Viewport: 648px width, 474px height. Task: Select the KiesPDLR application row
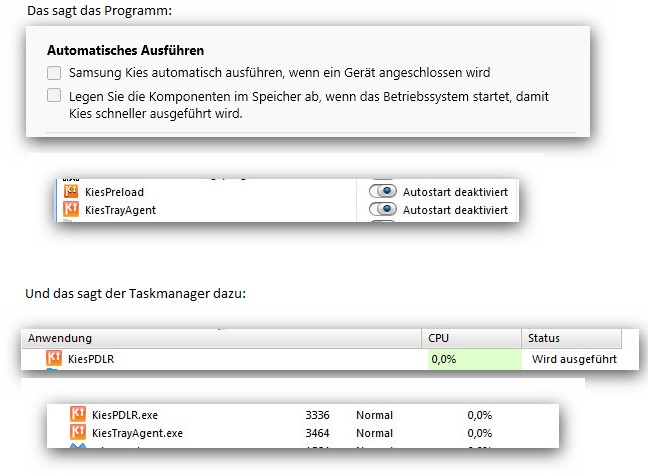326,359
